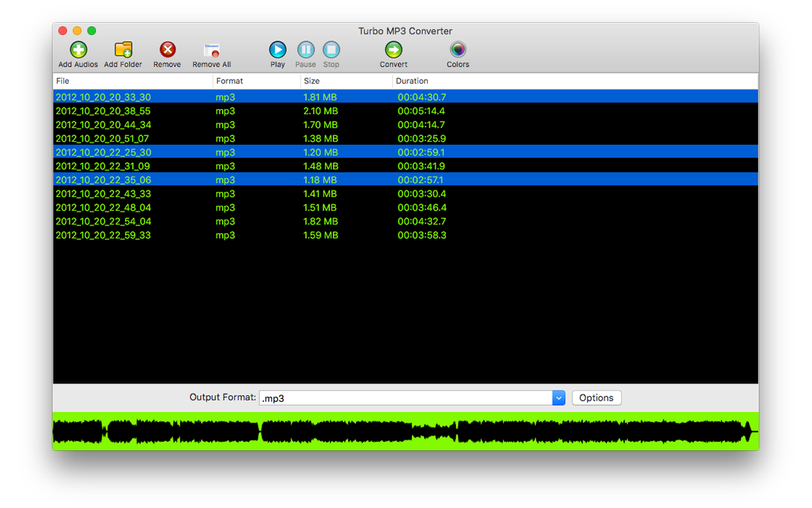
Task: Minimize window with the yellow button
Action: pos(77,30)
